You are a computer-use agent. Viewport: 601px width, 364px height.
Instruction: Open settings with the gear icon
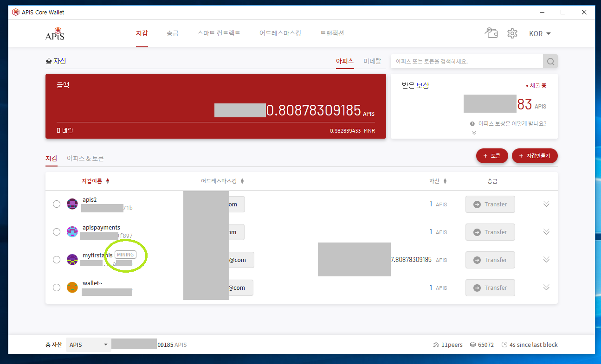click(512, 33)
